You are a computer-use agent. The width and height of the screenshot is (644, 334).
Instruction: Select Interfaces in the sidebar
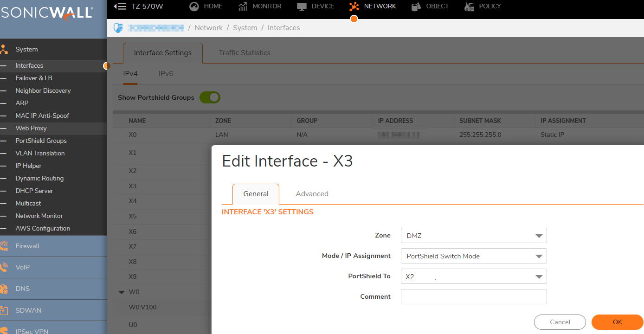[x=29, y=65]
